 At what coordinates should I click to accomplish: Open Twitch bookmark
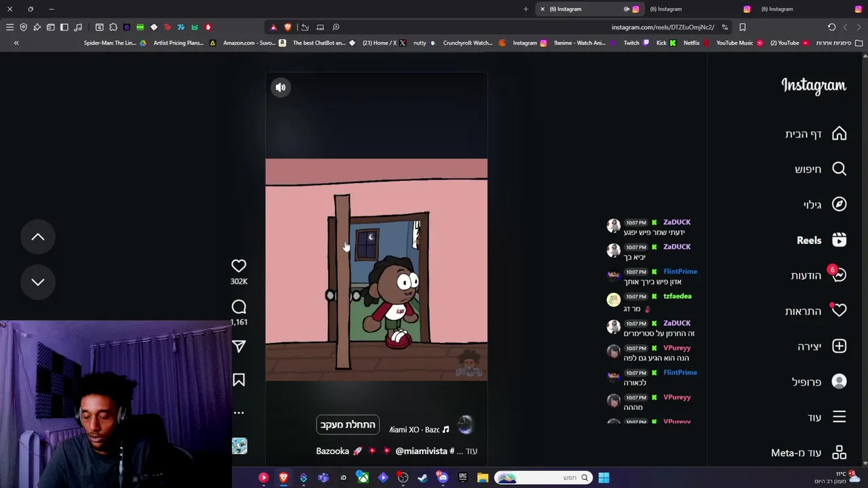[x=636, y=43]
